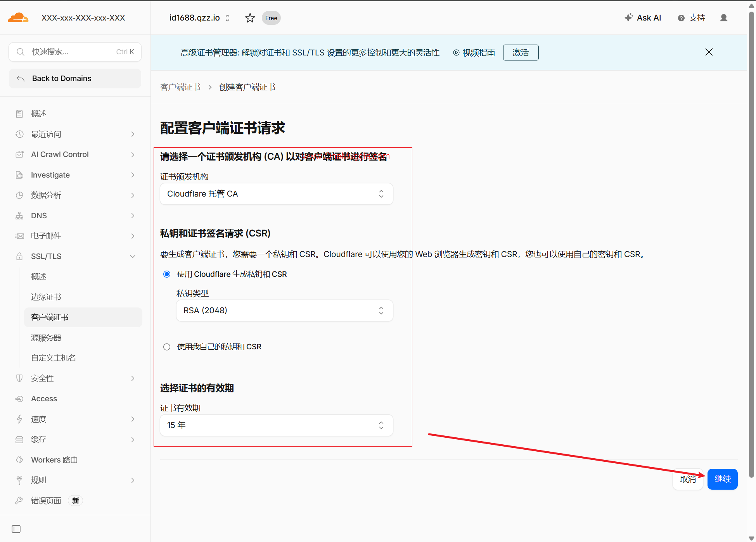Open the 源服务器 page
This screenshot has width=756, height=542.
click(x=83, y=338)
